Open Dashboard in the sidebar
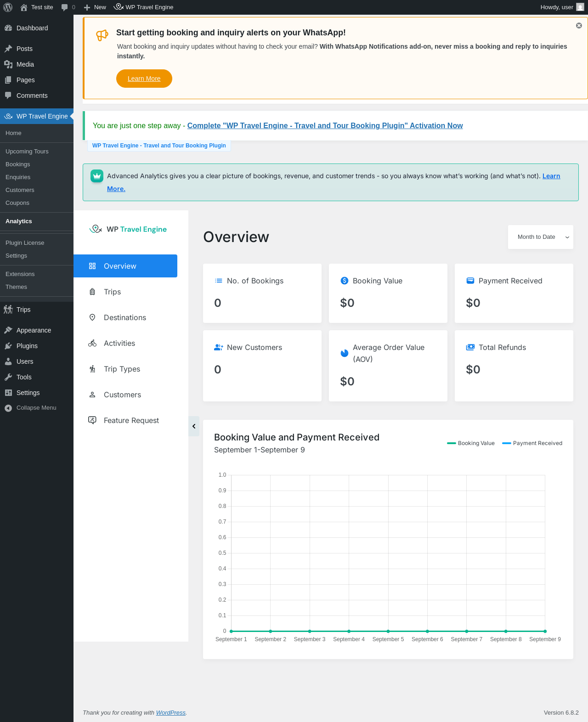Image resolution: width=588 pixels, height=722 pixels. pyautogui.click(x=37, y=28)
